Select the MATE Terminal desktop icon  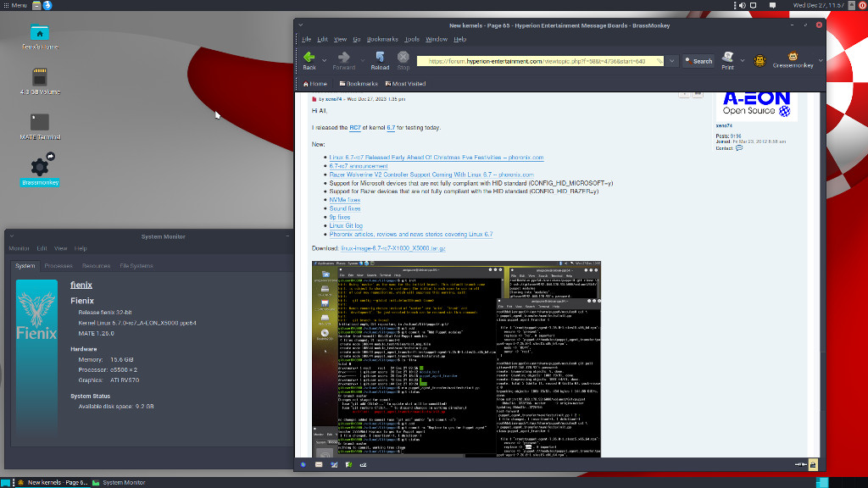pyautogui.click(x=40, y=127)
